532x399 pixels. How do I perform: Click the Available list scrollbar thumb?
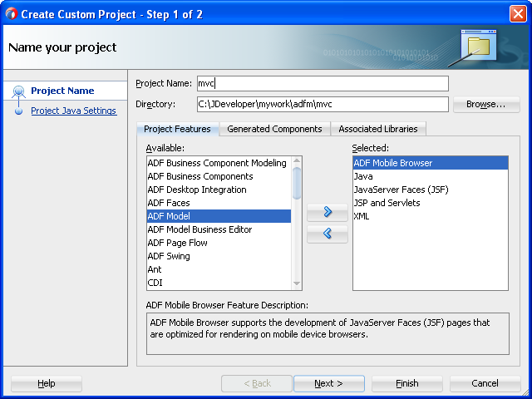click(x=297, y=183)
